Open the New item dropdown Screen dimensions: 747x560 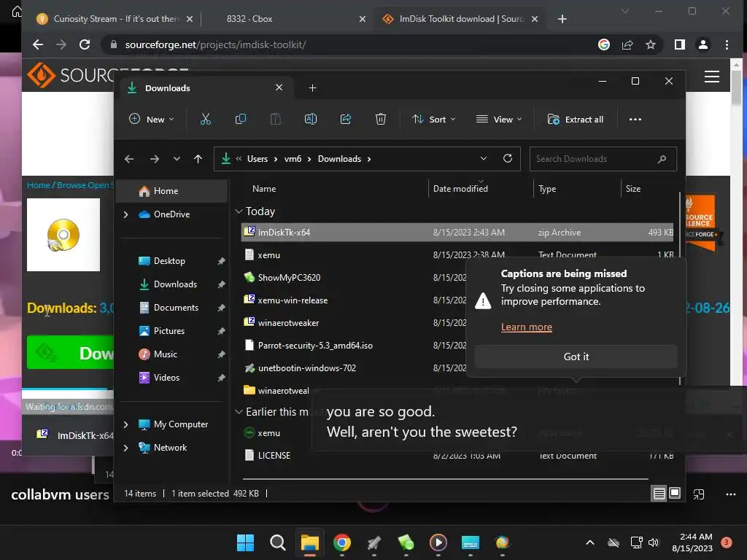(x=152, y=119)
